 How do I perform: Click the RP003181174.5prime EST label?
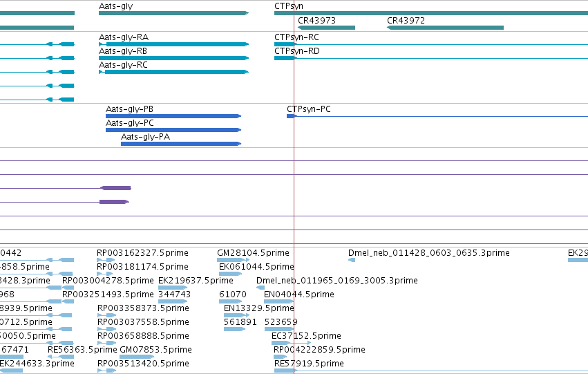(x=142, y=267)
